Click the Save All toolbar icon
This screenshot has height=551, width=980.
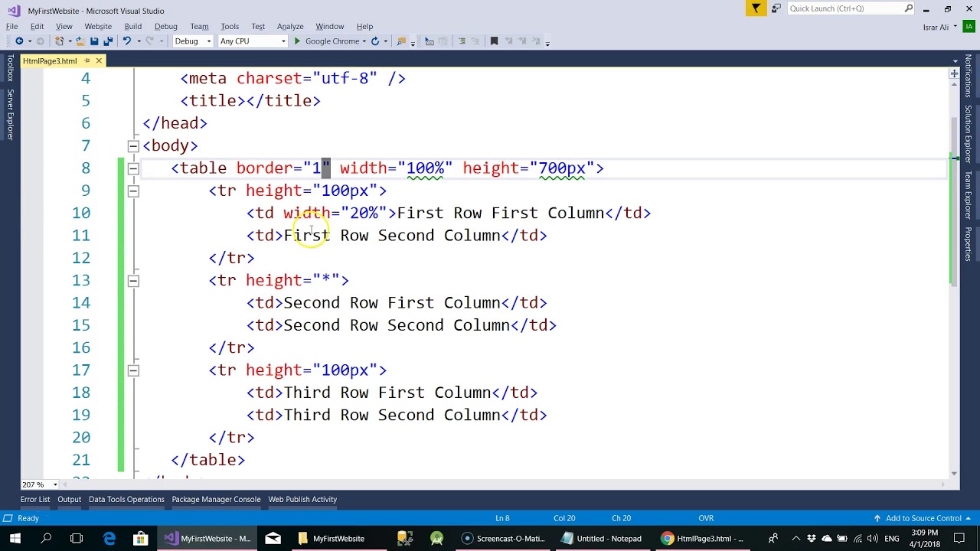coord(108,41)
